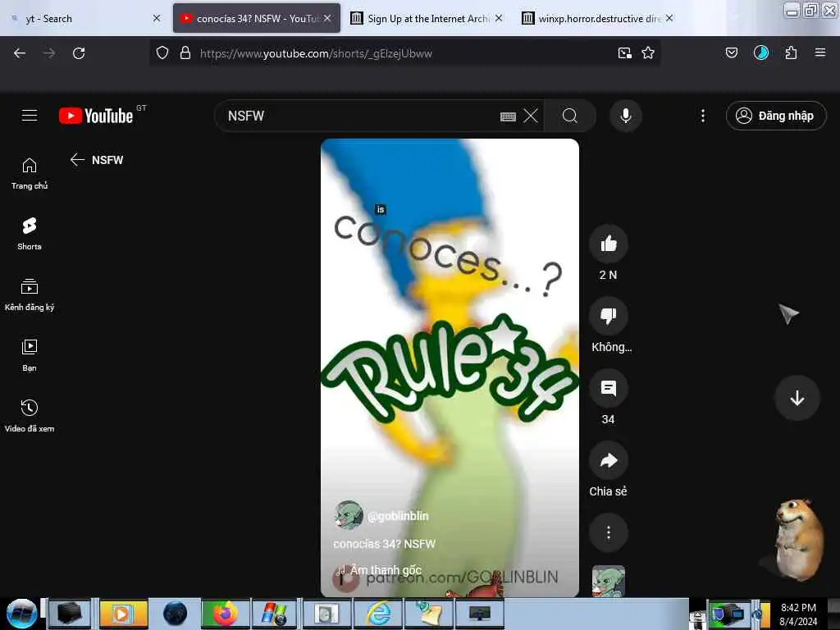This screenshot has width=840, height=630.
Task: Go to YouTube home via logo
Action: pos(96,116)
